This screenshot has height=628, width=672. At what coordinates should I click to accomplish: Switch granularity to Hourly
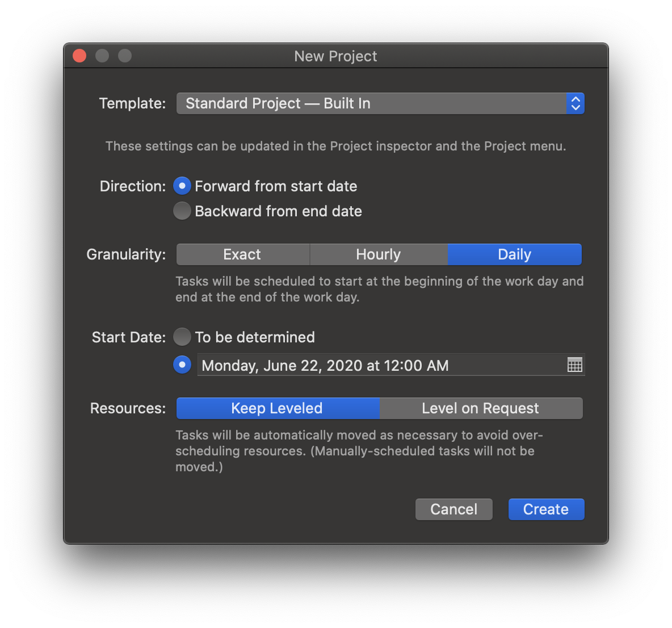point(379,254)
